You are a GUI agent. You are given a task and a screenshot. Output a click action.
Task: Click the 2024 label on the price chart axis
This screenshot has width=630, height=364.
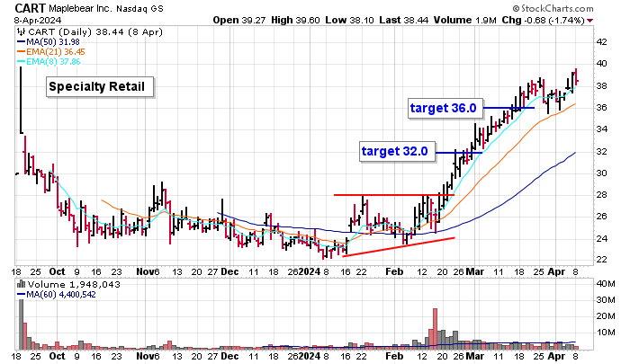(x=310, y=271)
